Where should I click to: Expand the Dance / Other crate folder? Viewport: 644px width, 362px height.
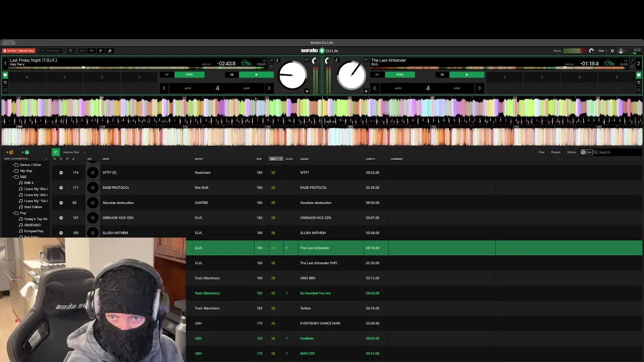click(x=13, y=165)
